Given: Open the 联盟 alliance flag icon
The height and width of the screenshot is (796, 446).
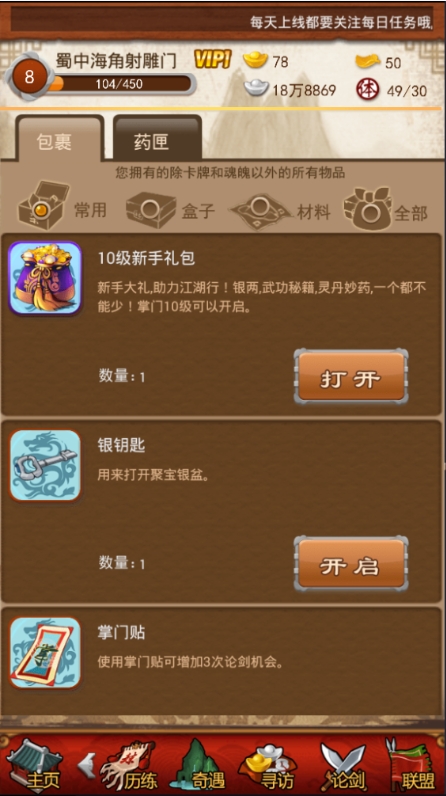Looking at the screenshot, I should click(410, 766).
